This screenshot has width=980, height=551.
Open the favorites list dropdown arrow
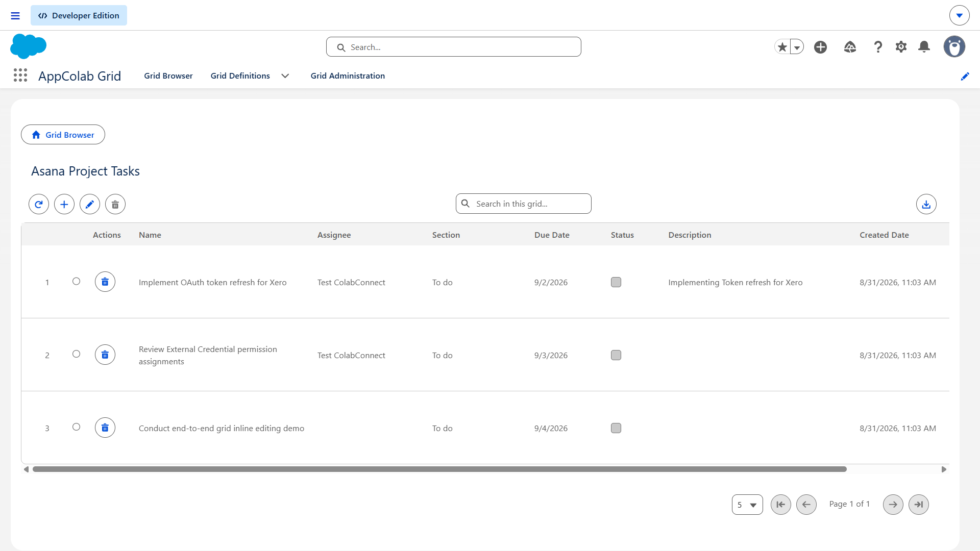797,47
